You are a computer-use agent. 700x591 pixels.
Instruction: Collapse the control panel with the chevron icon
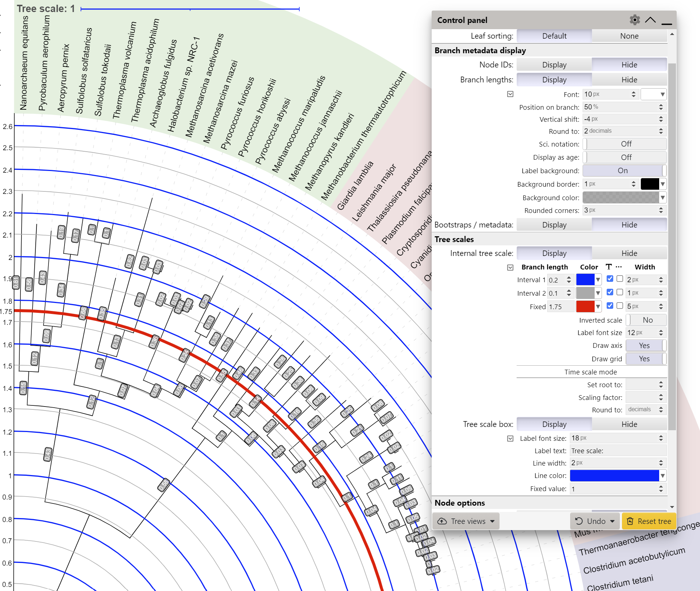click(650, 20)
